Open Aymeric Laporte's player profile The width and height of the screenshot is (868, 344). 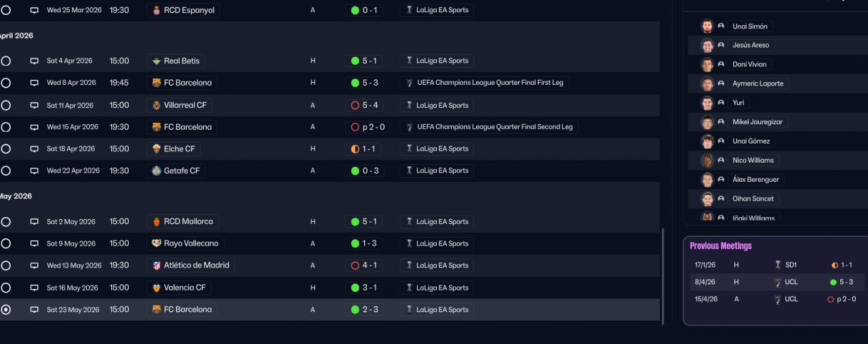[757, 83]
